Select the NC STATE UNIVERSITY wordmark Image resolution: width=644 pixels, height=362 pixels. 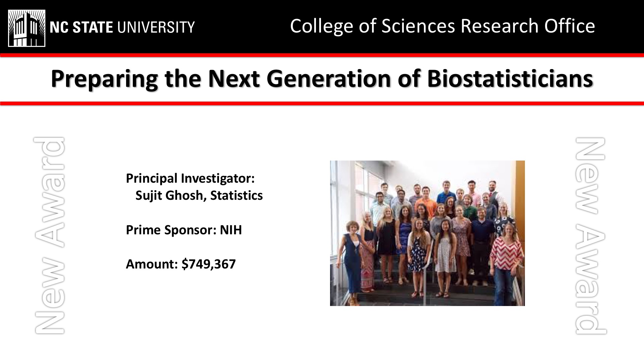pos(122,27)
